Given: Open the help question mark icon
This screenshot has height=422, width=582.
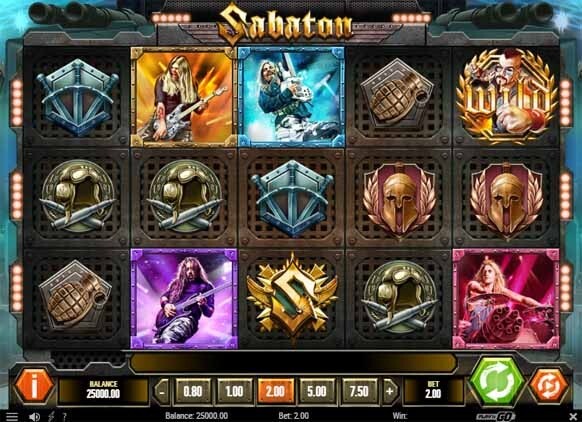Looking at the screenshot, I should pyautogui.click(x=65, y=416).
